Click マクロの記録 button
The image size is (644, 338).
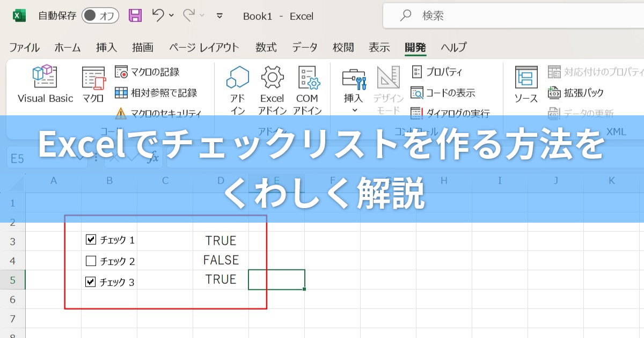tap(148, 72)
